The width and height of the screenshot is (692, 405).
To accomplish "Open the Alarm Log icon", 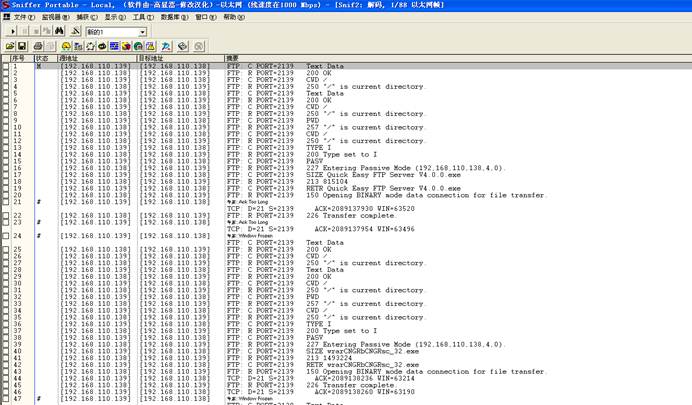I will coord(150,46).
